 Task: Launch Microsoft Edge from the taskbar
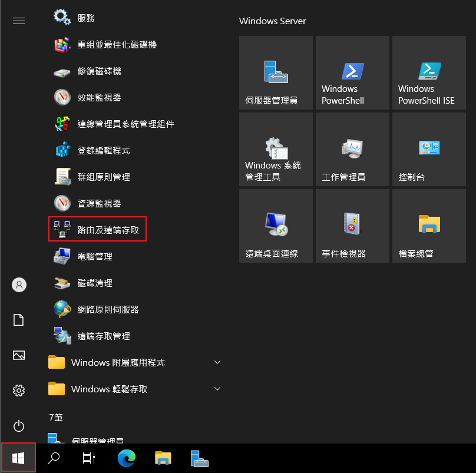(127, 458)
